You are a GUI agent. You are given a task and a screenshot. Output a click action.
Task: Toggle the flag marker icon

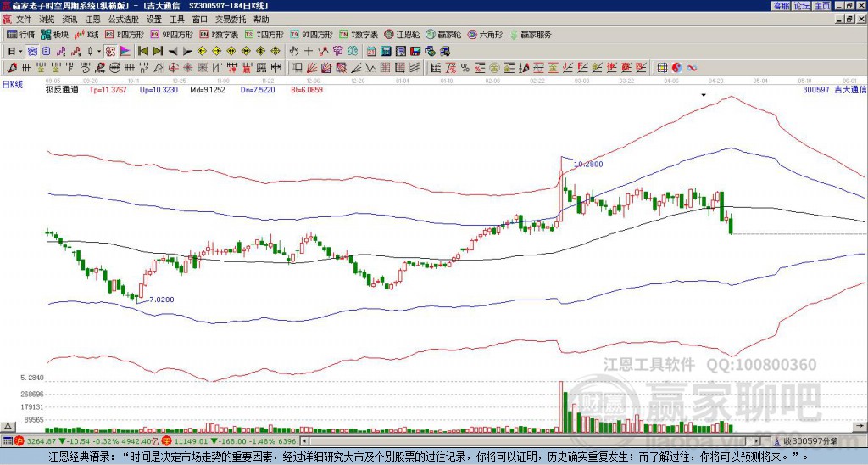125,52
